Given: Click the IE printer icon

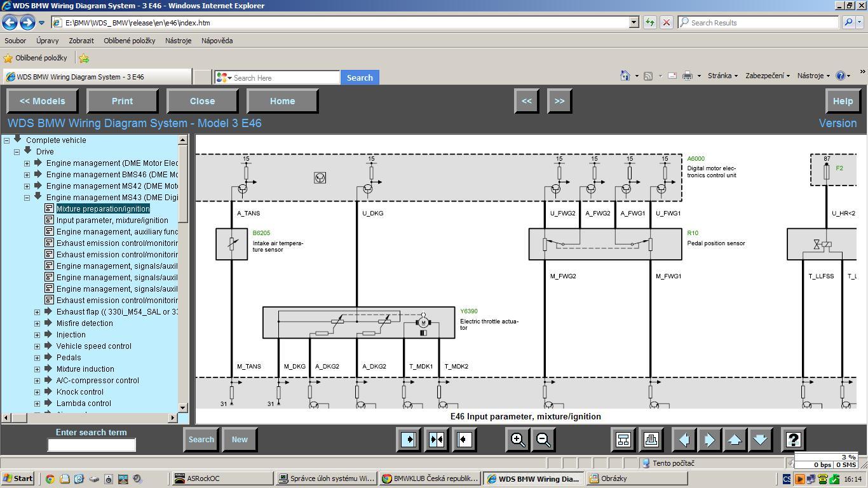Looking at the screenshot, I should (687, 76).
